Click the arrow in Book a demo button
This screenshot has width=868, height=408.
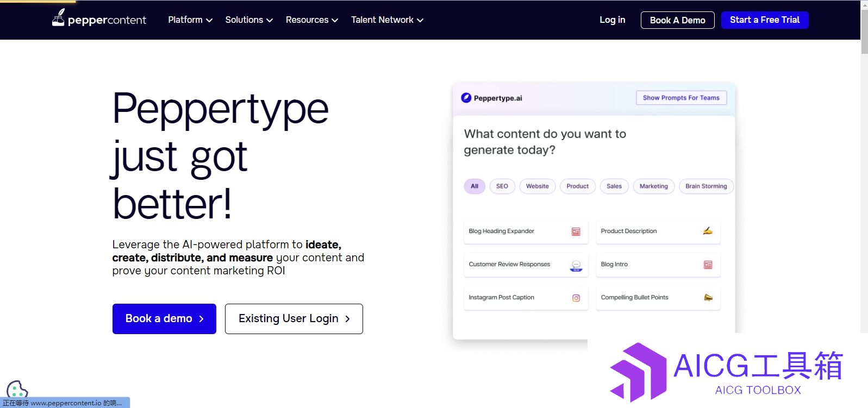pyautogui.click(x=201, y=319)
